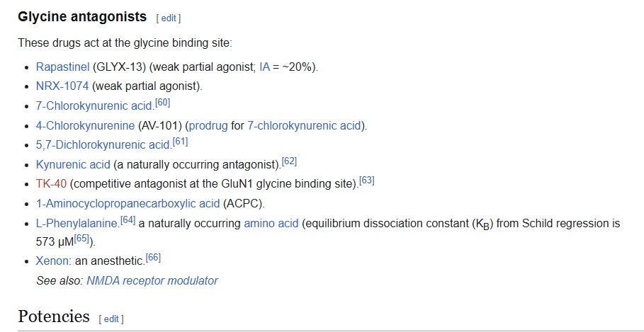Open the L-Phenylalanine link

click(x=77, y=224)
